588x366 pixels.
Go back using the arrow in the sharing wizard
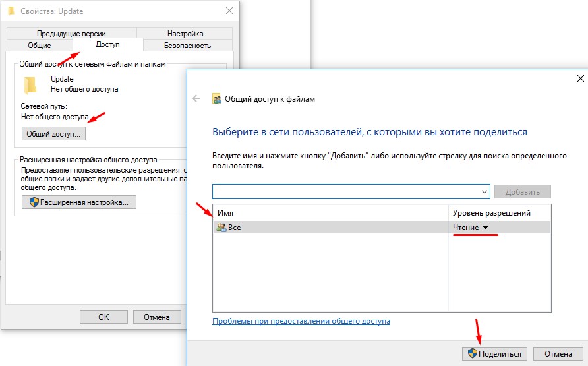click(196, 99)
